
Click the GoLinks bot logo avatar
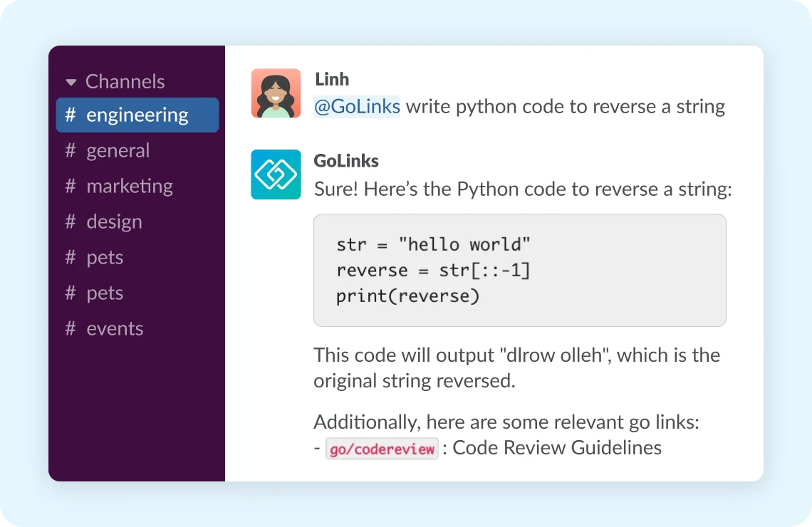[x=276, y=174]
